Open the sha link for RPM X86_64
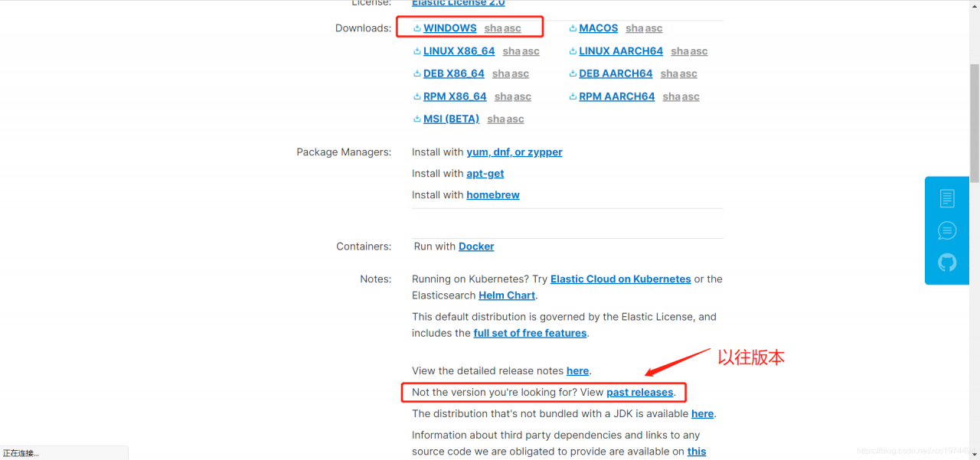980x460 pixels. pos(504,96)
